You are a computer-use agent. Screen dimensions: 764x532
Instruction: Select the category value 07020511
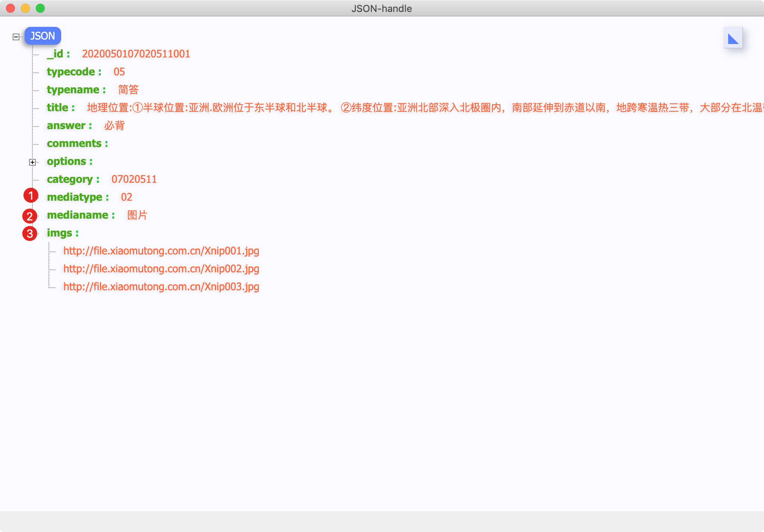(134, 179)
